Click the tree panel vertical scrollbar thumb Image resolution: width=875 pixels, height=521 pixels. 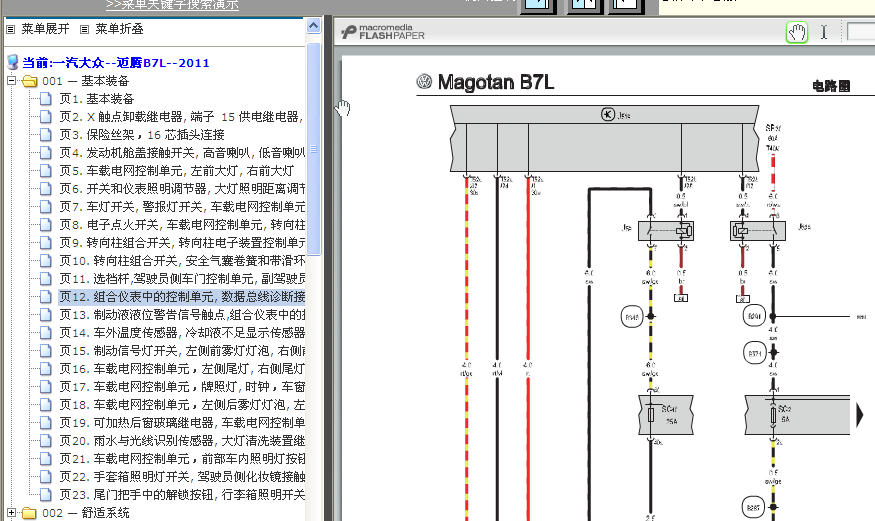(314, 149)
